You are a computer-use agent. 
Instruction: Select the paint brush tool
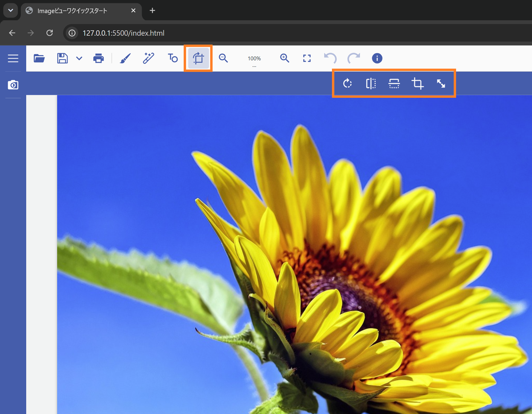(x=125, y=58)
